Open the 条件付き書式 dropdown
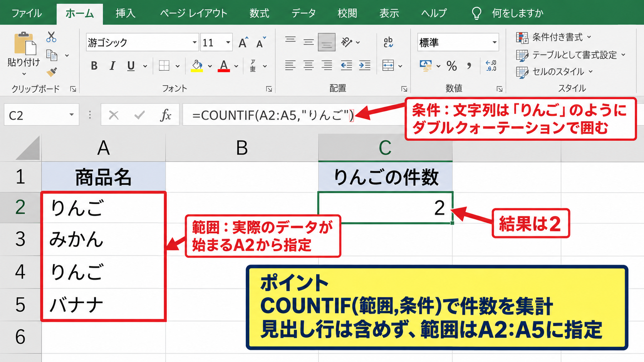Viewport: 644px width, 362px height. coord(553,37)
